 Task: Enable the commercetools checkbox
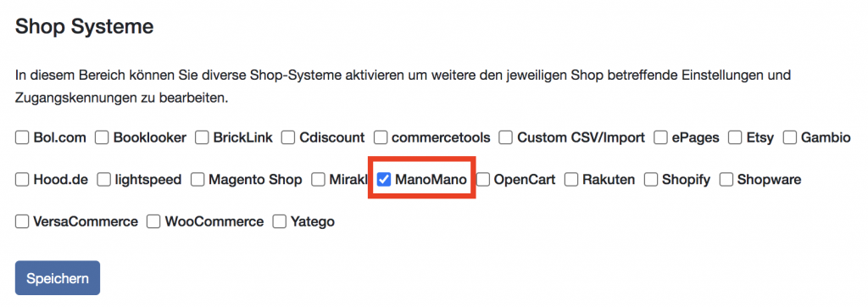click(381, 137)
